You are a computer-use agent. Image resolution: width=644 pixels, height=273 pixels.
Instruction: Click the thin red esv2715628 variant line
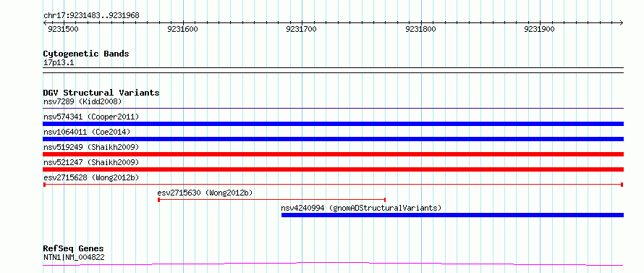tap(333, 185)
